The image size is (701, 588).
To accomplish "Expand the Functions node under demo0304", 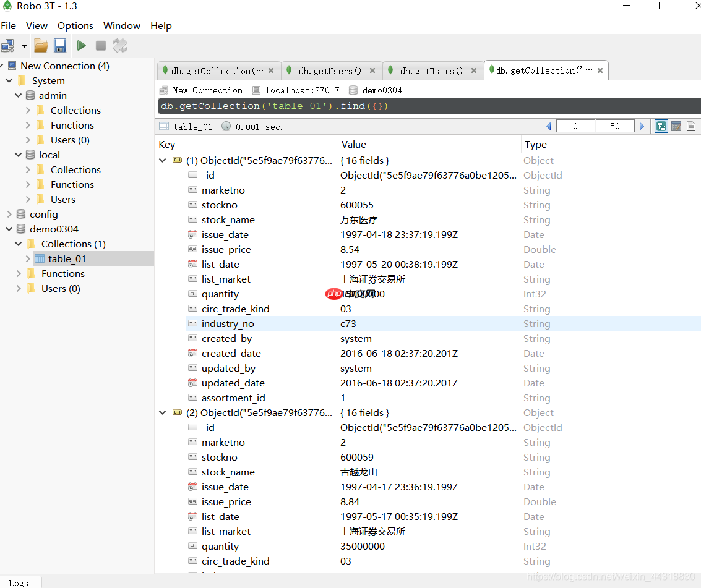I will coord(18,273).
